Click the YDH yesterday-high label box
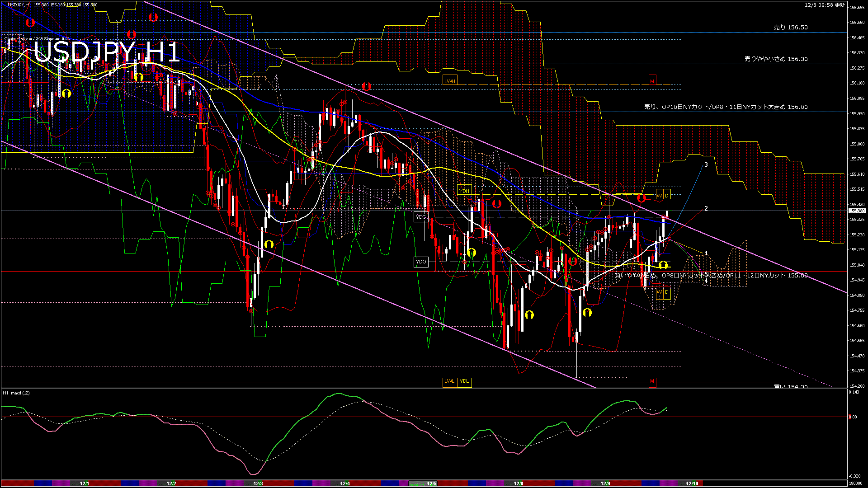Image resolution: width=868 pixels, height=488 pixels. click(464, 191)
